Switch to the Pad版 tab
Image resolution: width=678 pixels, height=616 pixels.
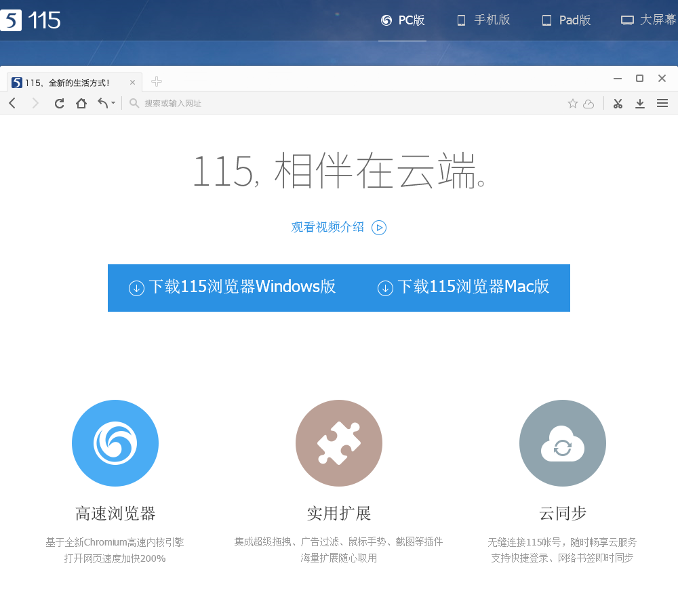click(x=566, y=20)
